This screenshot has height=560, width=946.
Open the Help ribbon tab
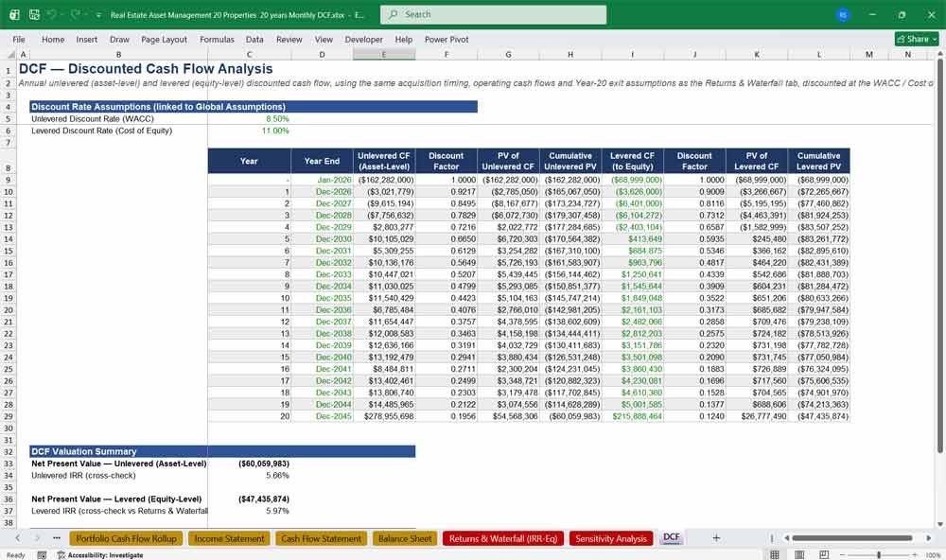tap(404, 39)
